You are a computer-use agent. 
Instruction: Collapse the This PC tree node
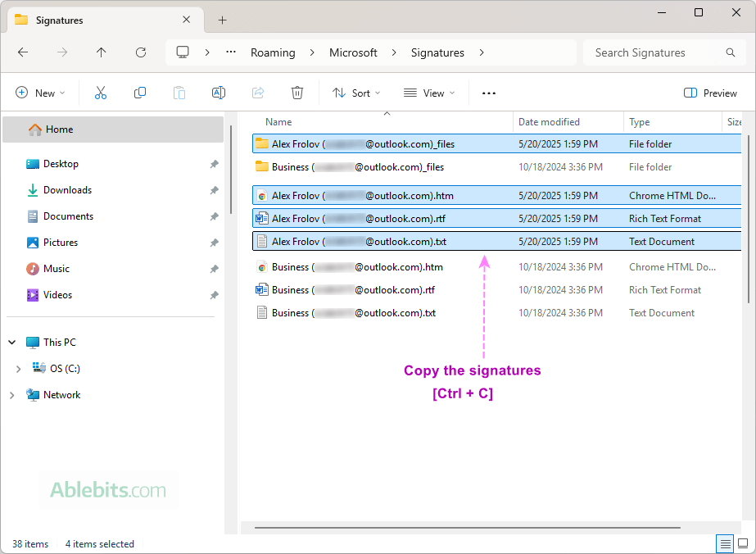coord(12,342)
